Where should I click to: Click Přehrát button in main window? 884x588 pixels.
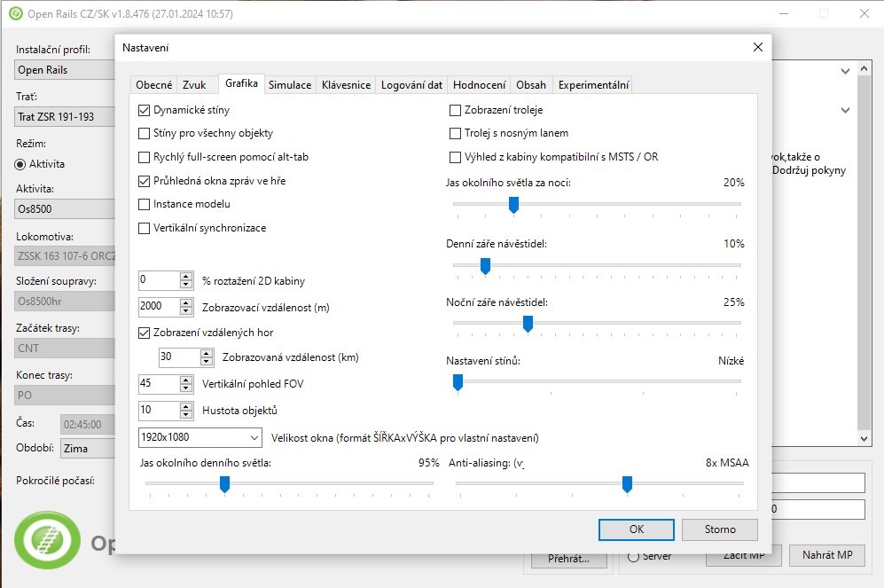coord(568,559)
